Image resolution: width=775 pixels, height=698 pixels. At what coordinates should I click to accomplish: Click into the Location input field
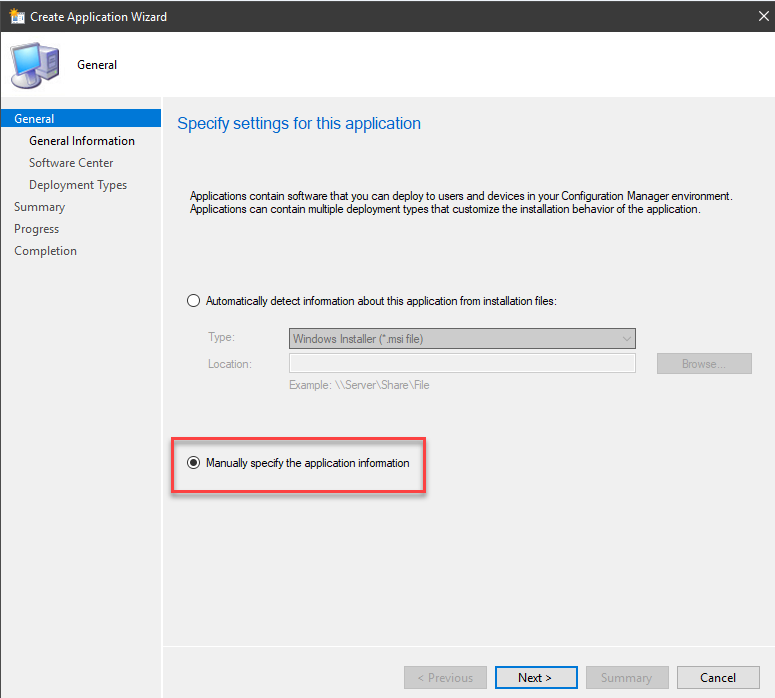point(462,363)
